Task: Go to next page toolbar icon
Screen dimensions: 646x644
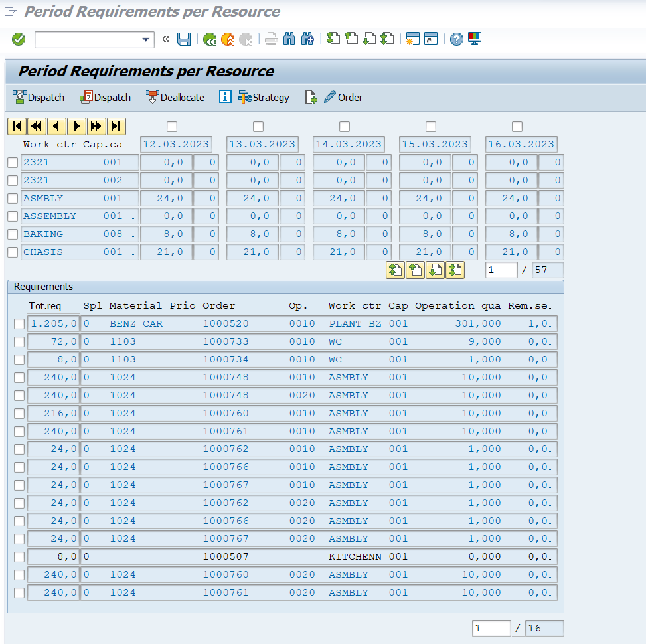Action: click(369, 39)
